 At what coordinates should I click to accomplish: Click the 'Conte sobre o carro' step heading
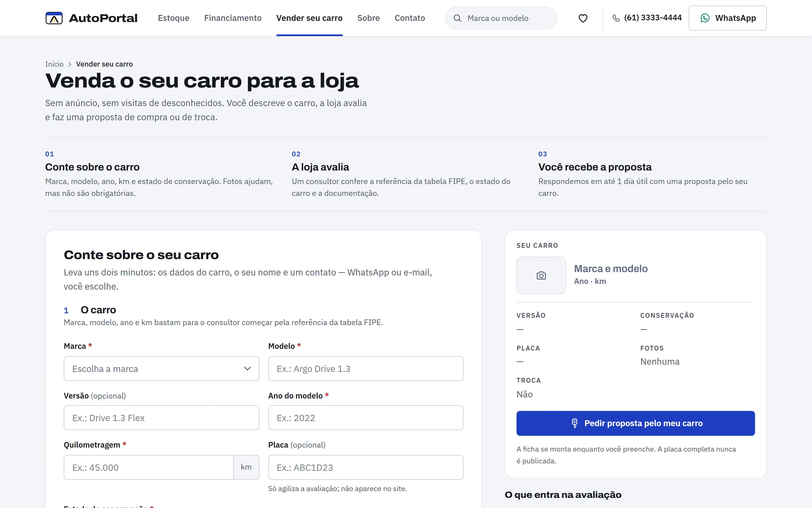click(92, 167)
